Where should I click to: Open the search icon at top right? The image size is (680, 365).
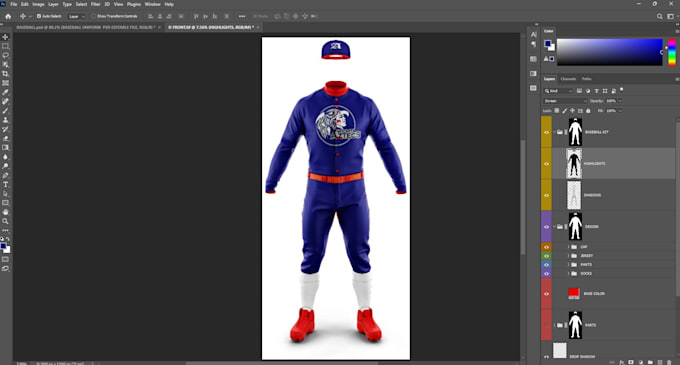pos(660,16)
